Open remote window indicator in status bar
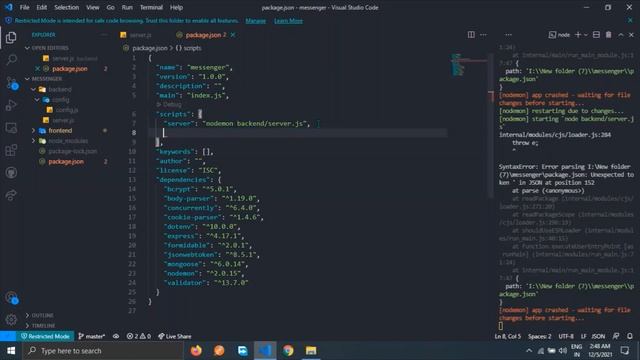The image size is (640, 360). click(x=8, y=336)
